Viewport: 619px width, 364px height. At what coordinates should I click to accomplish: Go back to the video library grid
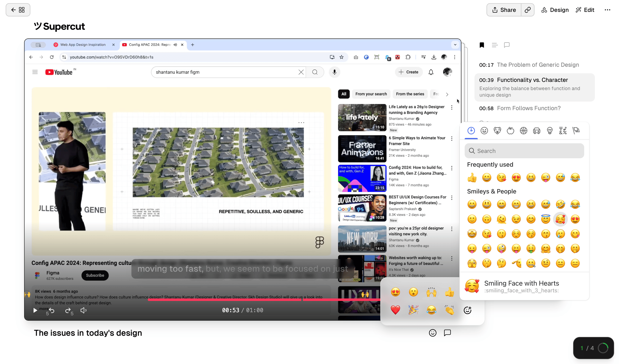(x=18, y=10)
